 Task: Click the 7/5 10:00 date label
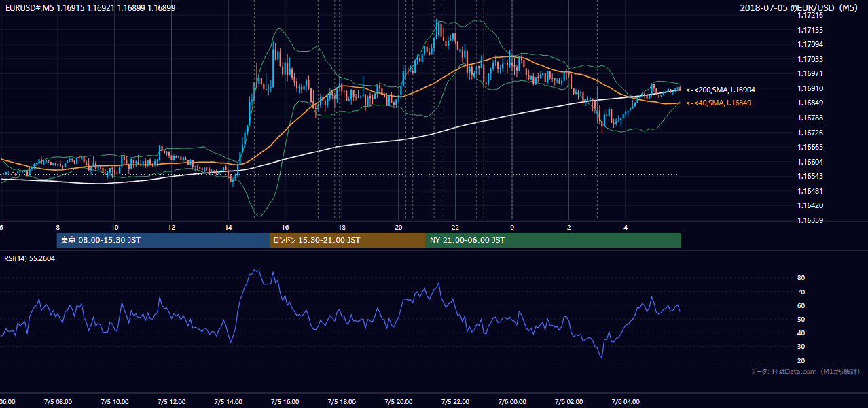115,401
